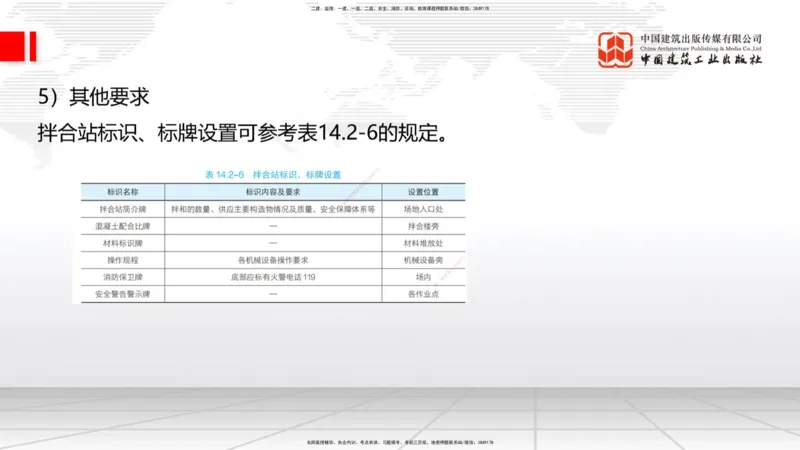Click the cell '操作规程'
800x450 pixels.
pos(122,260)
